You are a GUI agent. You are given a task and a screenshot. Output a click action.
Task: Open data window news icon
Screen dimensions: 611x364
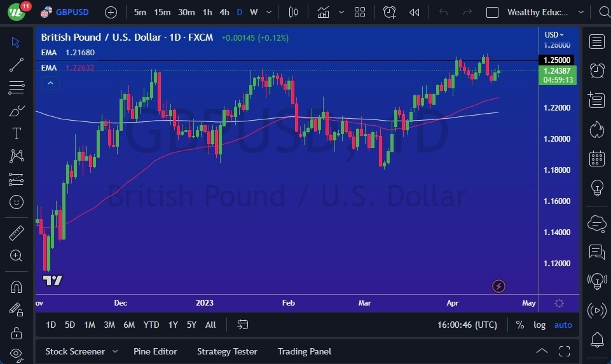(x=596, y=100)
